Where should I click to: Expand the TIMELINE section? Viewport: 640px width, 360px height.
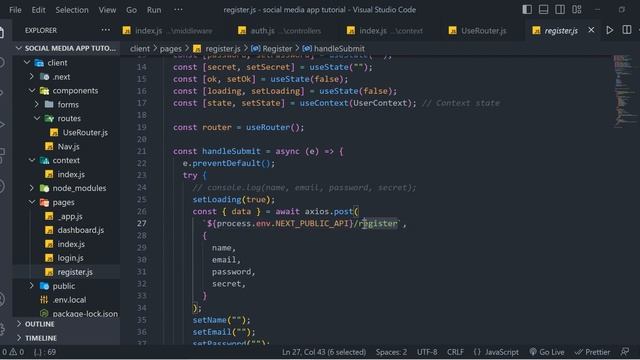(x=66, y=338)
